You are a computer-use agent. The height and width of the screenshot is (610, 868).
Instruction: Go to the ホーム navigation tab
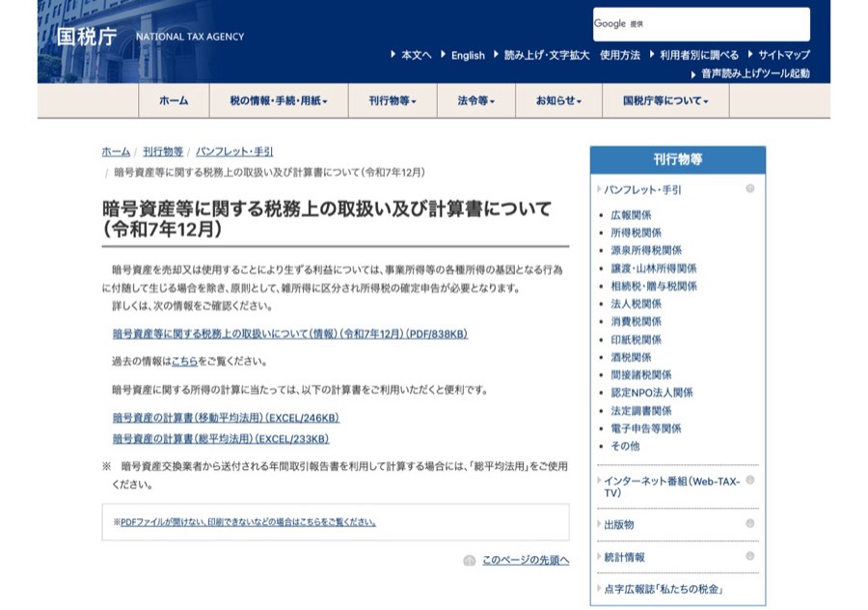coord(174,100)
